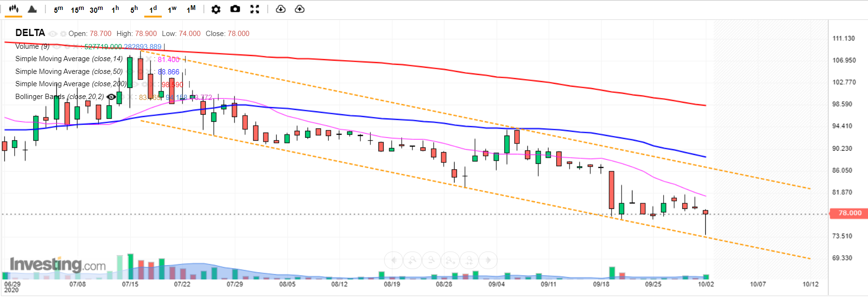Toggle Volume (9) indicator visibility eye

click(x=56, y=46)
